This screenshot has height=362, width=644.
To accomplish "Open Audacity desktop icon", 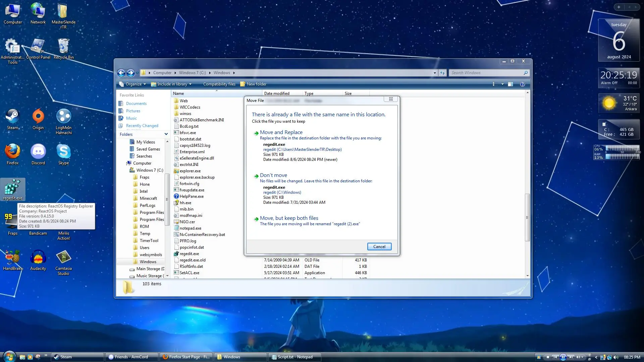I will click(38, 260).
